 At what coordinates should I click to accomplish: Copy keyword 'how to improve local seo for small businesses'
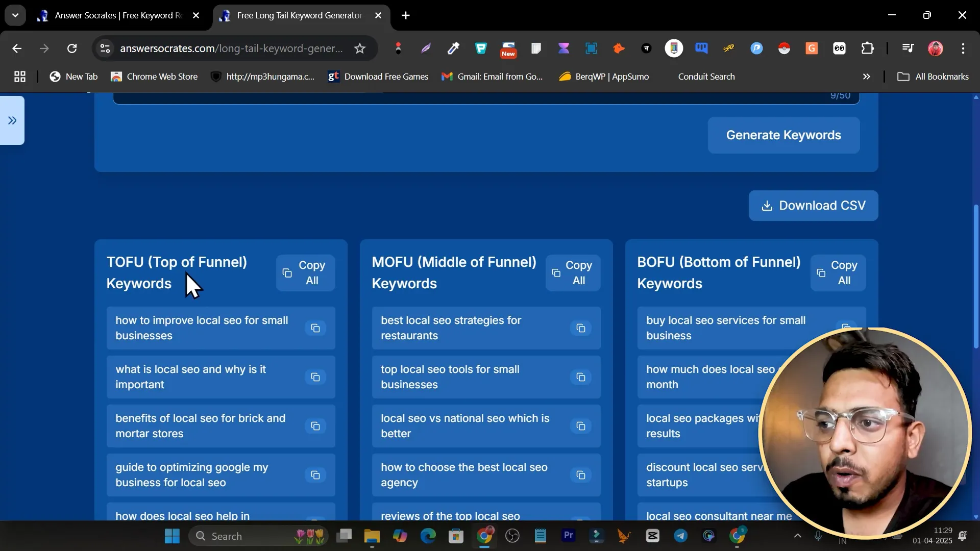[315, 328]
